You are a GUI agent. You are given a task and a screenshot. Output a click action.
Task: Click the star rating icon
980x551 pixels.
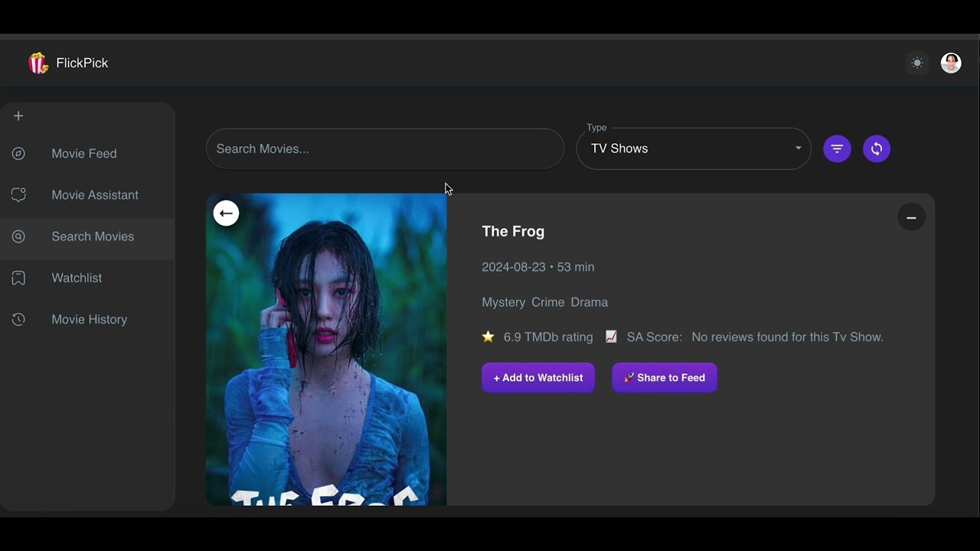click(x=488, y=337)
